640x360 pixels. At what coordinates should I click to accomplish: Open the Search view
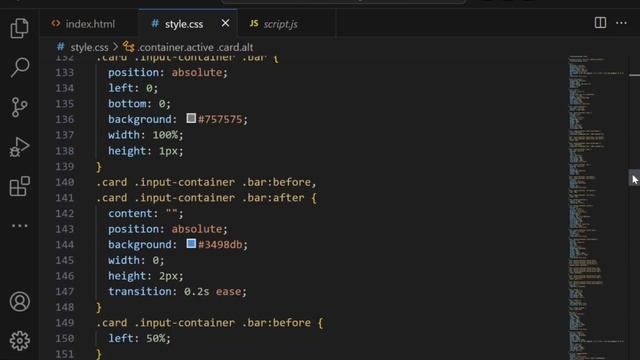click(x=19, y=67)
